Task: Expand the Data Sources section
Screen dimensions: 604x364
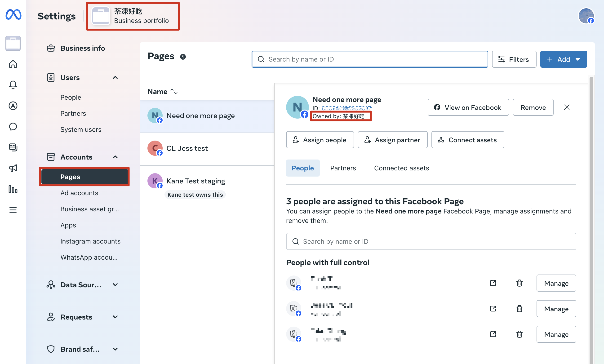Action: click(x=115, y=284)
